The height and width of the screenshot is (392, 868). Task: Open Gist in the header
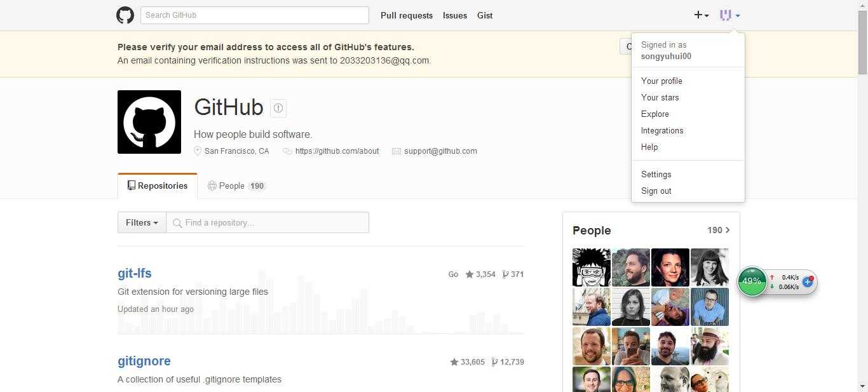click(485, 15)
